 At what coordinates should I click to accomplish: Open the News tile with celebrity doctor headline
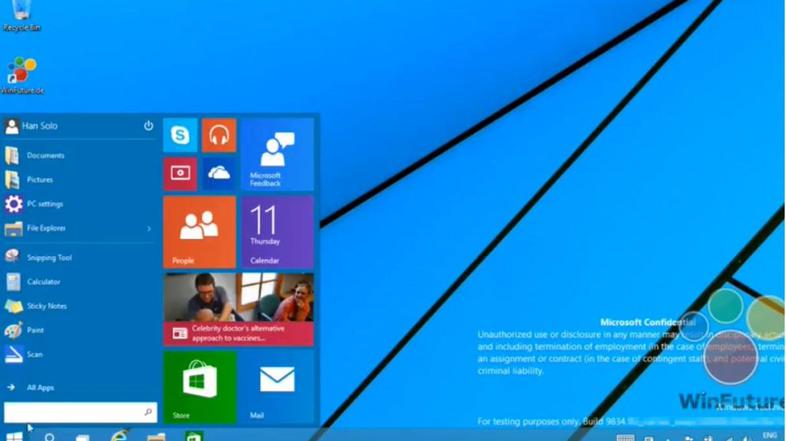tap(239, 310)
